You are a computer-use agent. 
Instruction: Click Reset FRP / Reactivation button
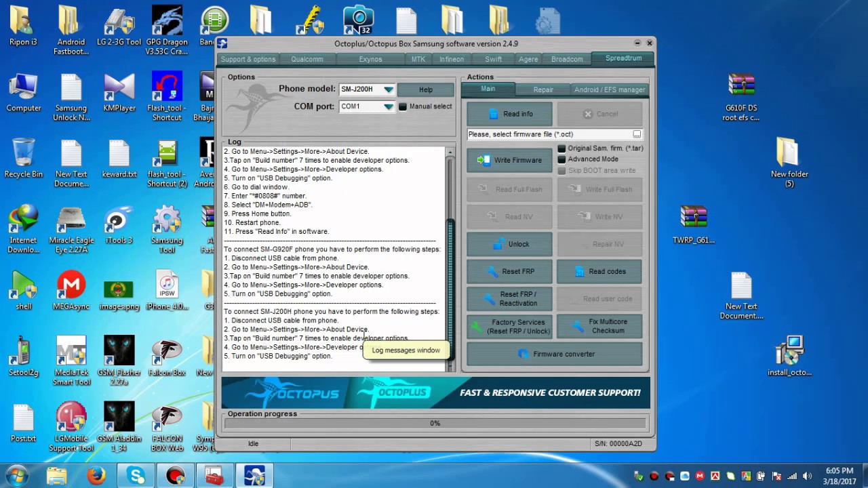point(509,299)
